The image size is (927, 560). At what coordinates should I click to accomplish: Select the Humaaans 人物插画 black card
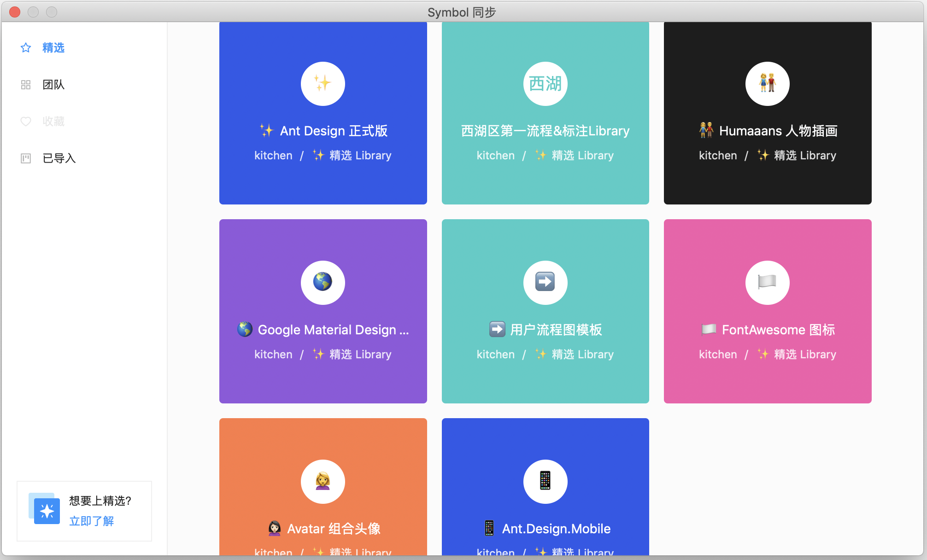[767, 184]
